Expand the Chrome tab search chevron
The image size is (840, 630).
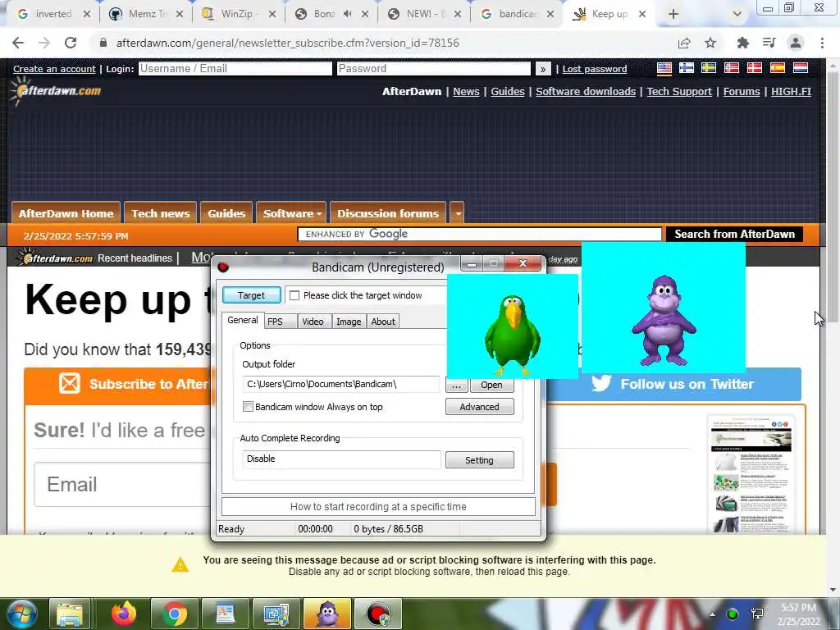737,15
